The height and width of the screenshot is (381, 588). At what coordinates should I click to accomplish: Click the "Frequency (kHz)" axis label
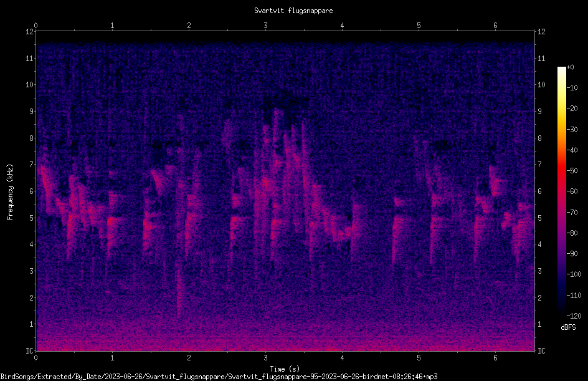click(x=10, y=192)
